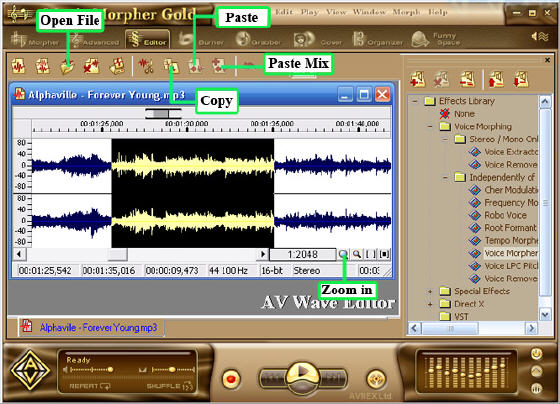The image size is (560, 404).
Task: Move effect down with red down-arrow icon
Action: point(521,79)
